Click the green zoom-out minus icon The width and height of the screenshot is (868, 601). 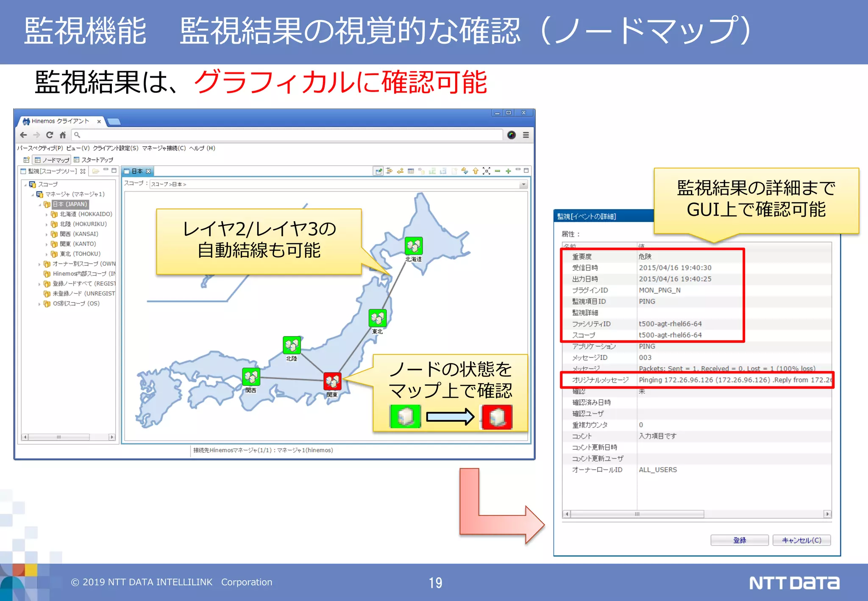(498, 171)
